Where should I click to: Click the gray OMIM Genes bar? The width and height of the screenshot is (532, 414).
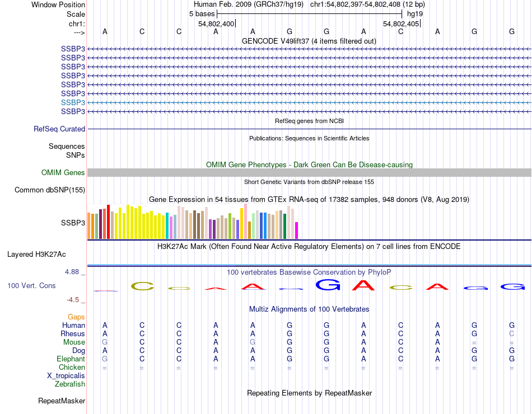point(309,172)
